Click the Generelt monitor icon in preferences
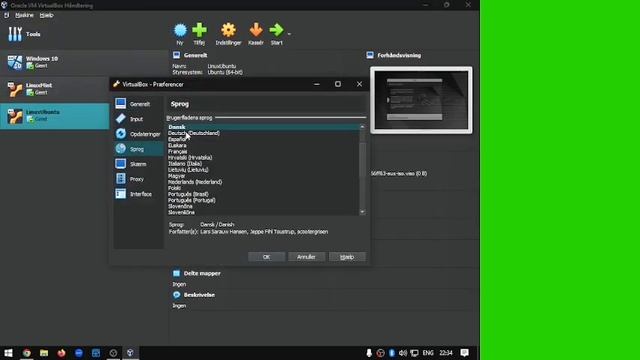Viewport: 640px width, 360px height. click(x=120, y=103)
